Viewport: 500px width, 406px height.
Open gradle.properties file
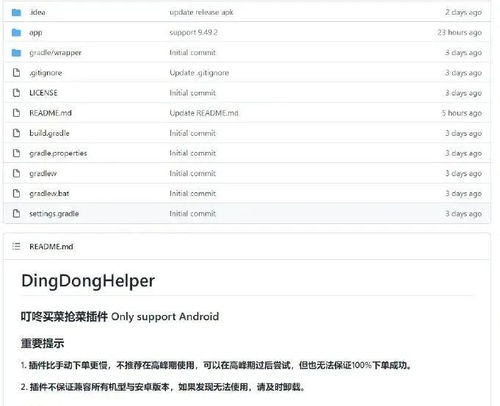point(58,153)
